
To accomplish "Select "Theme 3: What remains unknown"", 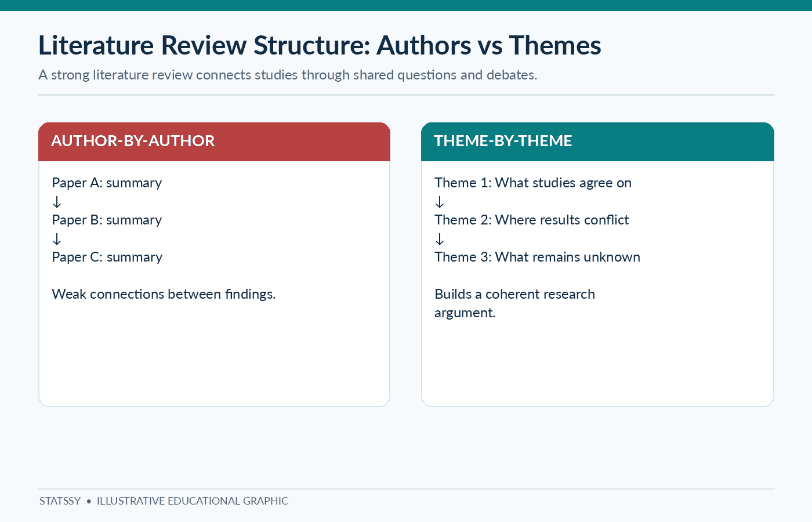I will point(538,257).
